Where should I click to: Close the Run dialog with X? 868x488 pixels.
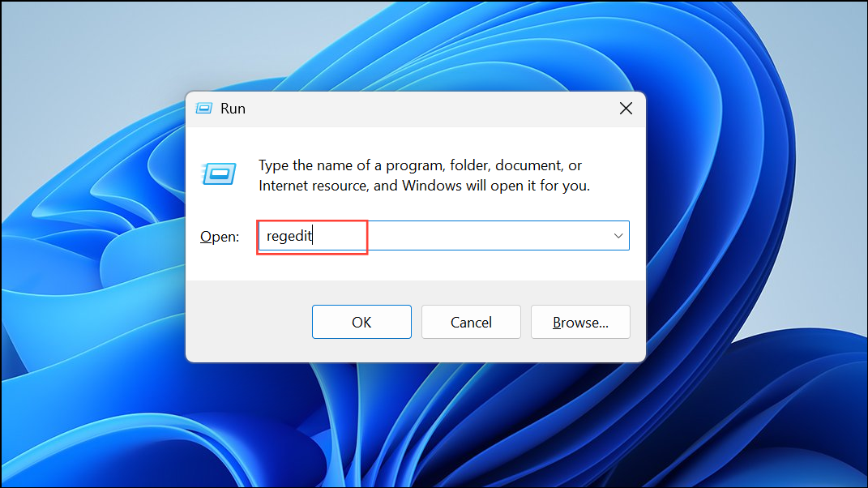click(626, 109)
